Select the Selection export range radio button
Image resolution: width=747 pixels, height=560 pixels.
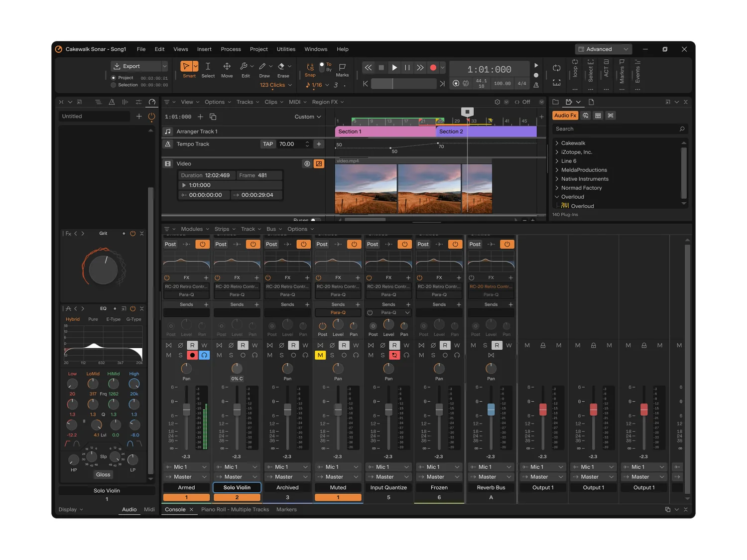114,85
